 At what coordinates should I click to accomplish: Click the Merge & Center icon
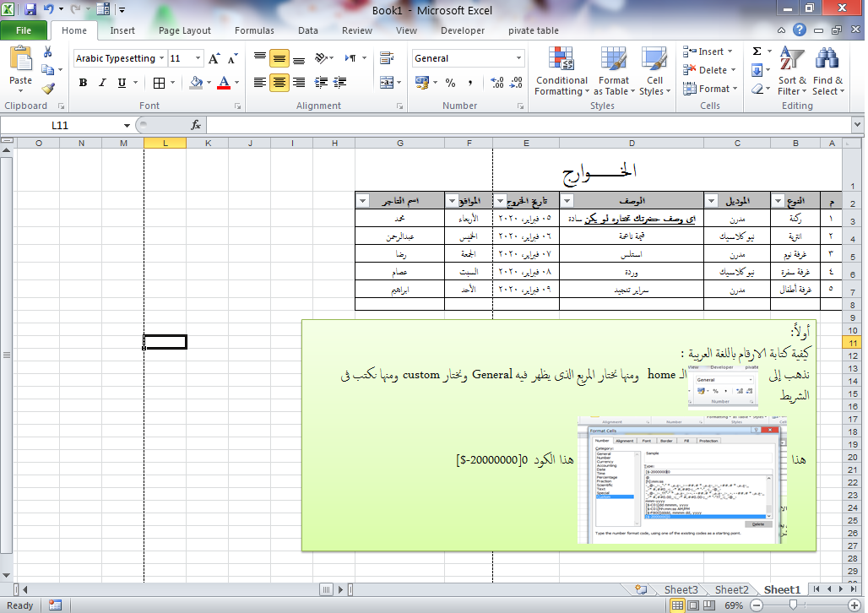click(387, 83)
